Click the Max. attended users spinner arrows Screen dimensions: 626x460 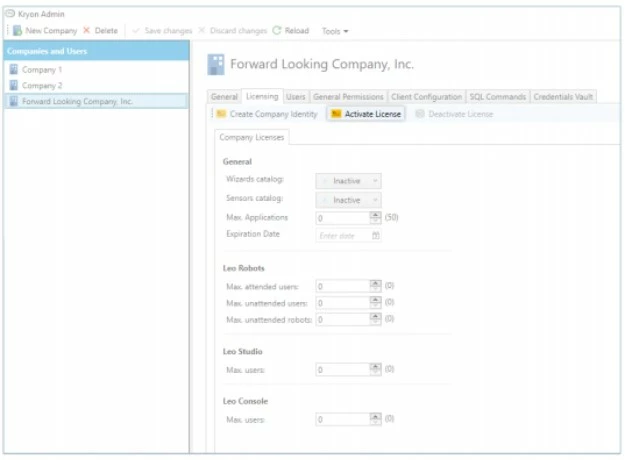[375, 286]
